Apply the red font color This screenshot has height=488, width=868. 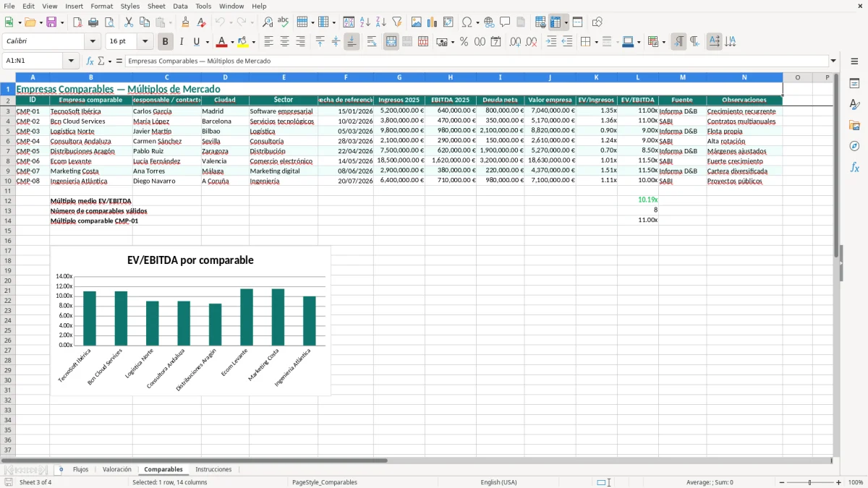[222, 42]
